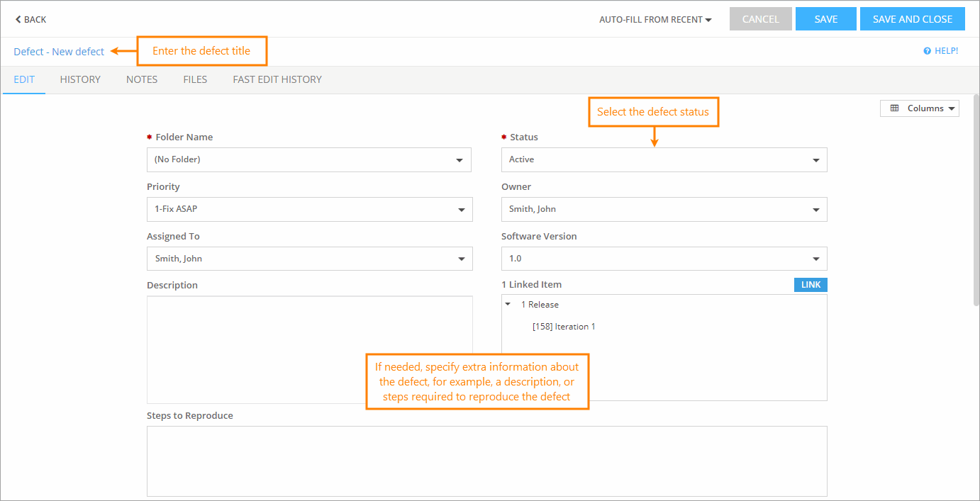Viewport: 980px width, 501px height.
Task: Click the Priority dropdown arrow
Action: pyautogui.click(x=461, y=209)
